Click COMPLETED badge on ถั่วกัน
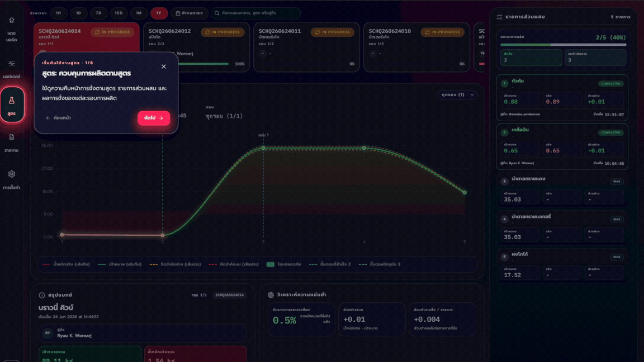Screen dimensions: 644x362 coord(610,84)
